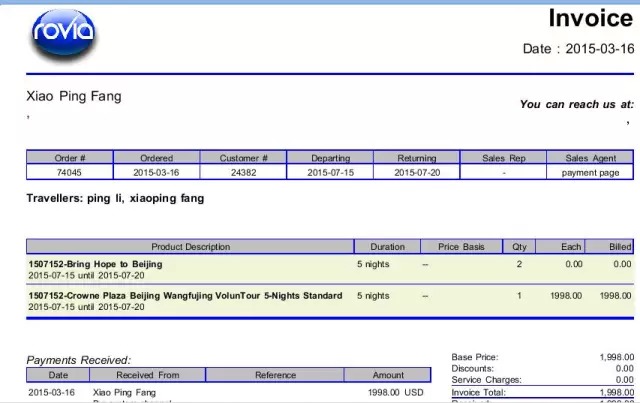
Task: Click the Travellers names line
Action: tap(115, 198)
